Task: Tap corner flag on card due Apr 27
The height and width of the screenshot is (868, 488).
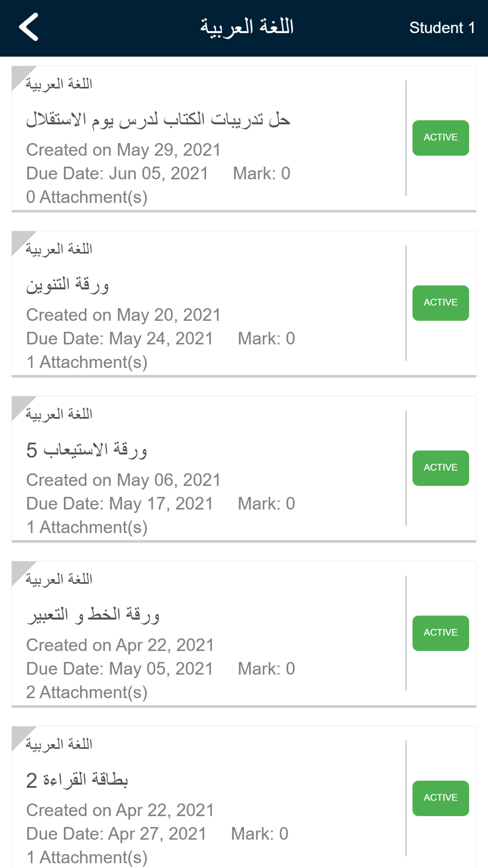Action: 20,735
